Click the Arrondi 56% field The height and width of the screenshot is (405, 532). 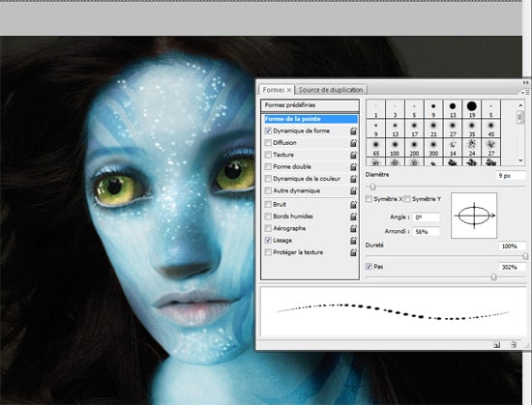427,232
